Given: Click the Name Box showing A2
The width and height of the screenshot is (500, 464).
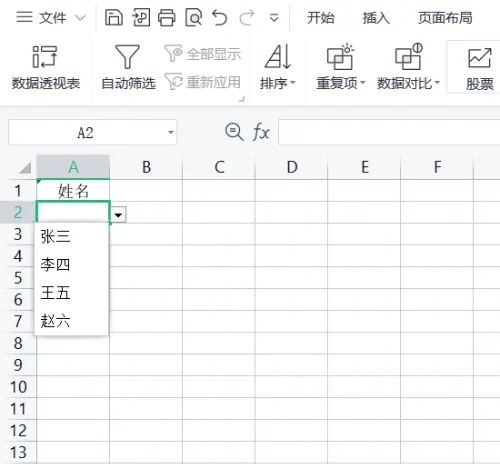Looking at the screenshot, I should 85,133.
